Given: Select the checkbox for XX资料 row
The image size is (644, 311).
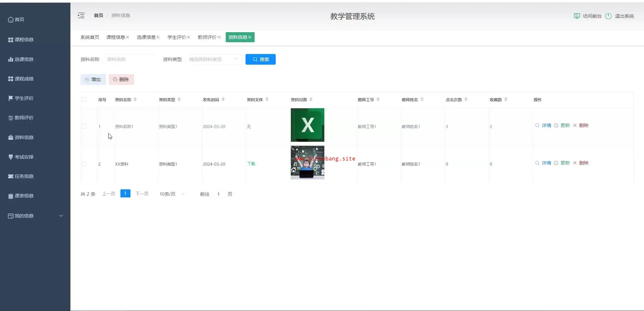Looking at the screenshot, I should [84, 164].
